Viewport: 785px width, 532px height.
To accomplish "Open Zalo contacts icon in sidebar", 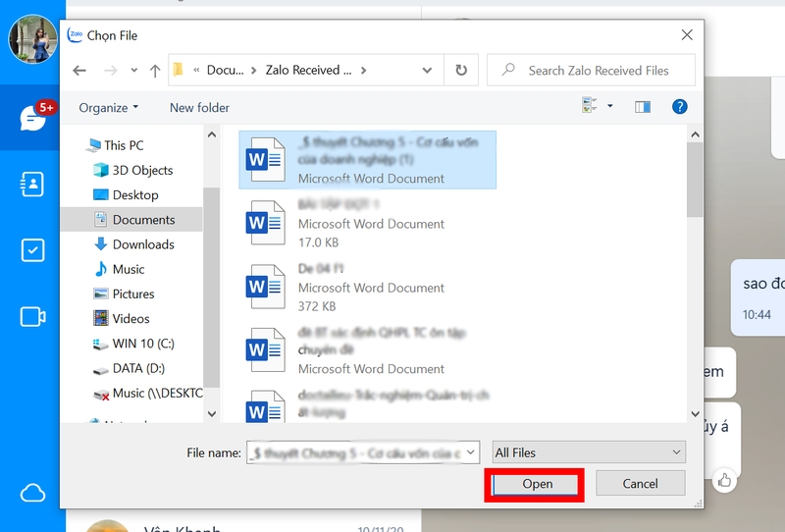I will pyautogui.click(x=32, y=184).
